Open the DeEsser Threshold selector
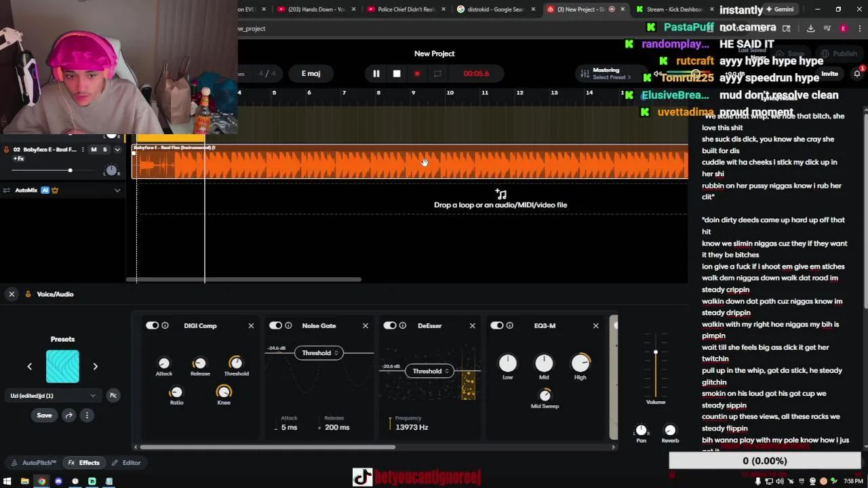Image resolution: width=868 pixels, height=488 pixels. click(429, 371)
